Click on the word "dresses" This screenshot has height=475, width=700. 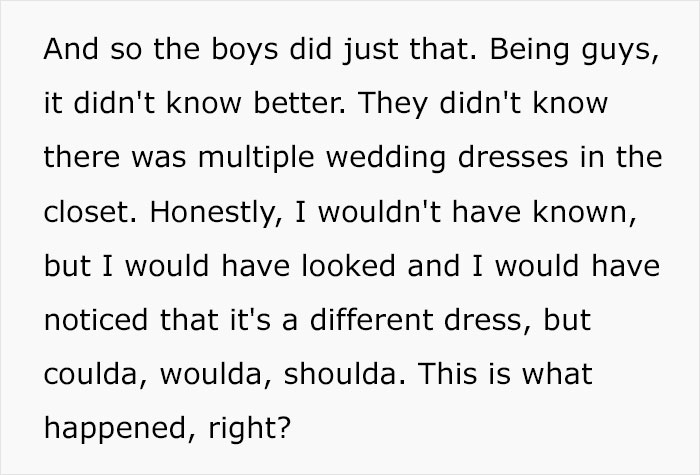tap(531, 160)
